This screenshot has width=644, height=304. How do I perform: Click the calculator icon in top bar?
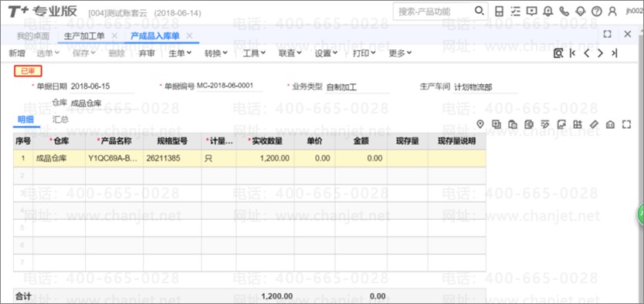pos(499,12)
